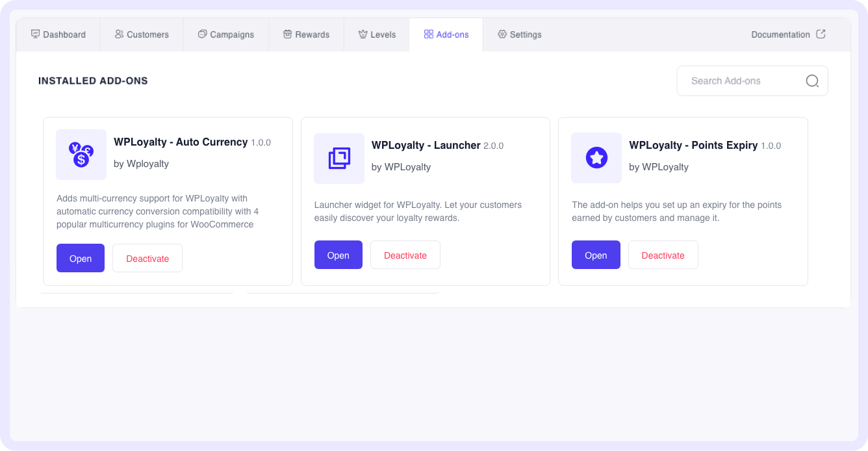Click the Points Expiry description text
The height and width of the screenshot is (451, 868).
[676, 211]
